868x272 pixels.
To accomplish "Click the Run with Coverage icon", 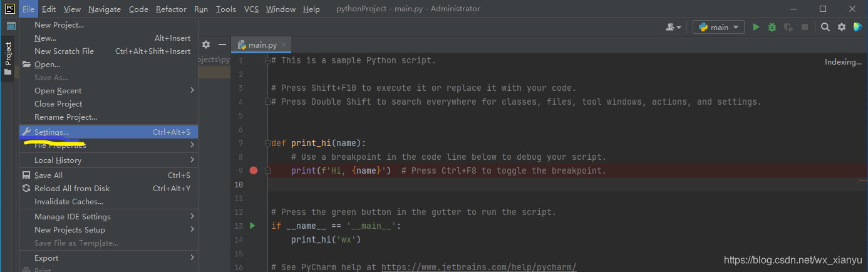I will click(788, 27).
